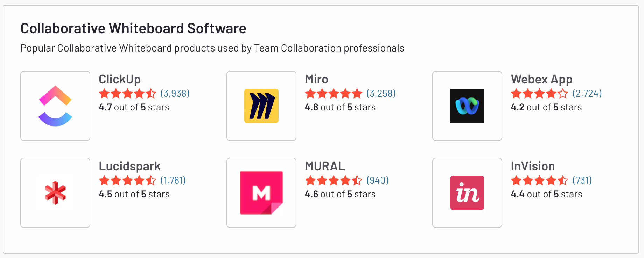Screen dimensions: 644x258
Task: Click the Webex App star rating
Action: [539, 94]
